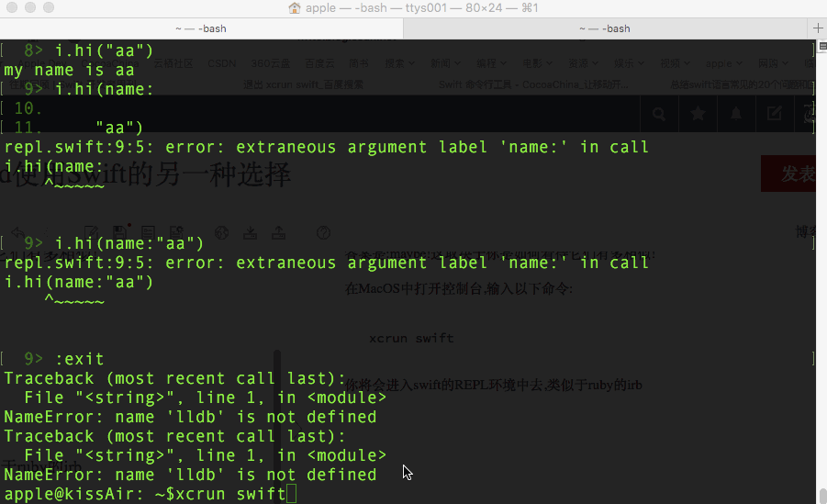Click the first 'repl.swift:9:5: error' line
This screenshot has height=504, width=827.
[x=326, y=147]
